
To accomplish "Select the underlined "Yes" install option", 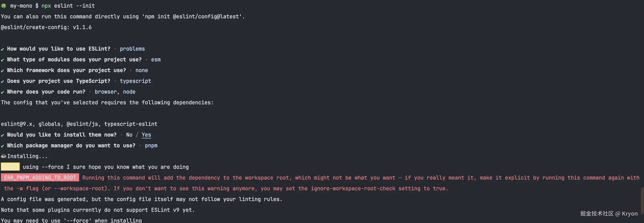I will click(146, 135).
